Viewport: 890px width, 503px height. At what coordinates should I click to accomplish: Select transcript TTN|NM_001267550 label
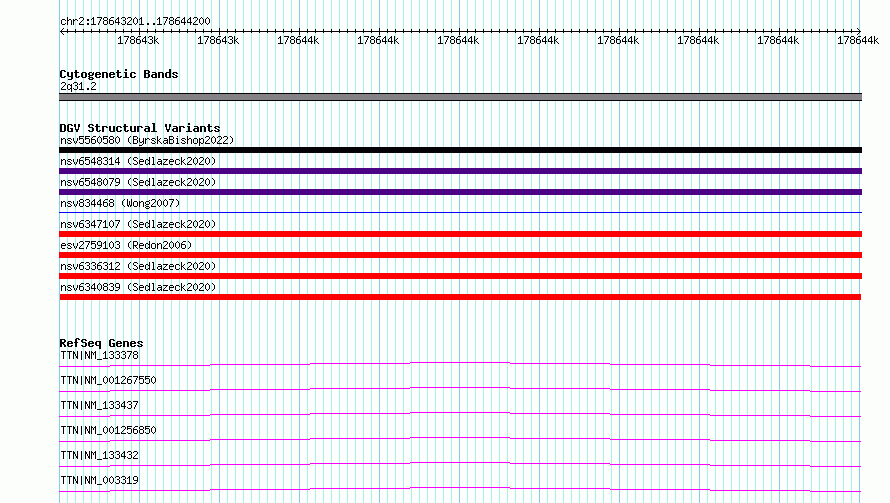click(108, 380)
